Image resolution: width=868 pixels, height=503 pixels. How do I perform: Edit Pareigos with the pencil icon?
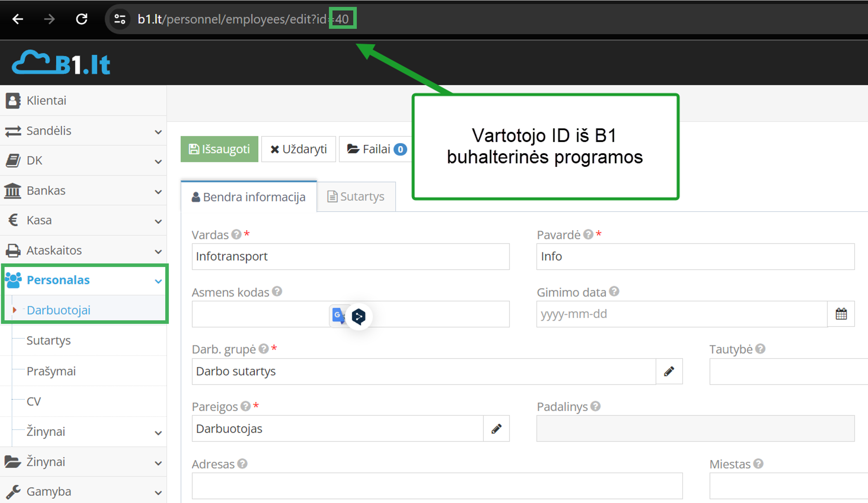point(496,429)
